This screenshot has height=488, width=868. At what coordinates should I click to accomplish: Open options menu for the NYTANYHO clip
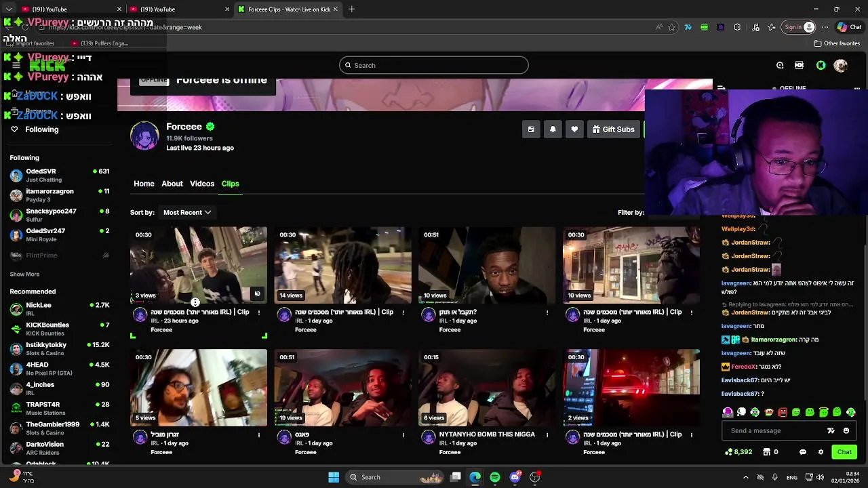point(547,435)
